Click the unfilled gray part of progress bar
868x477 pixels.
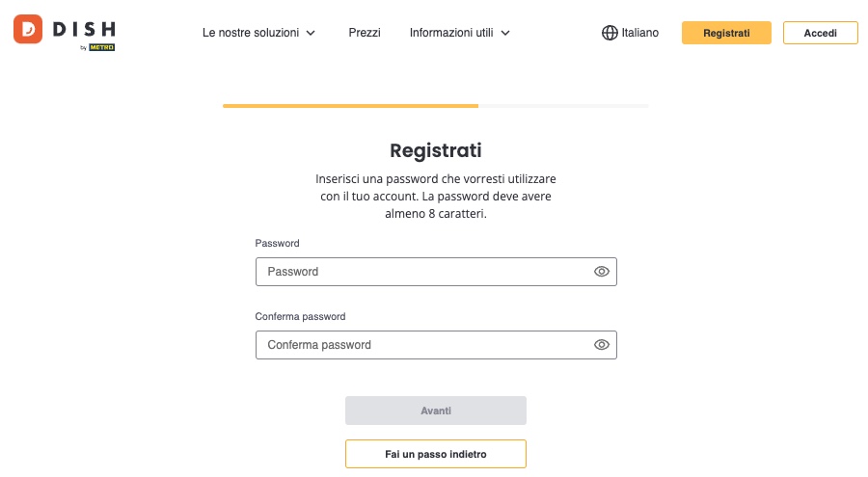(563, 106)
